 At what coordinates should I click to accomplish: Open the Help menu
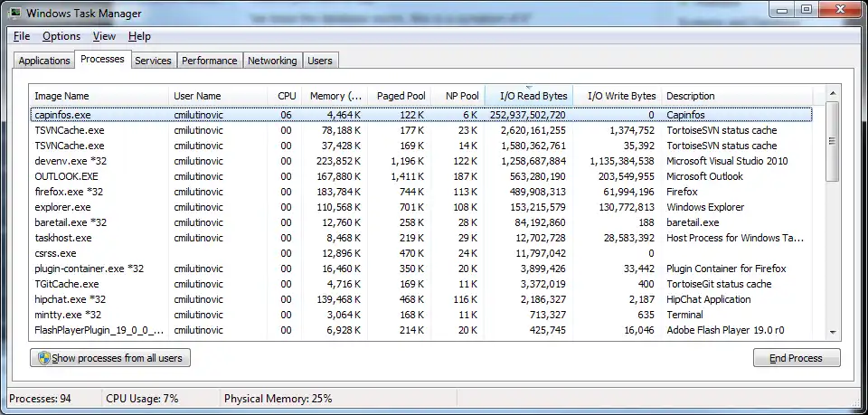139,36
